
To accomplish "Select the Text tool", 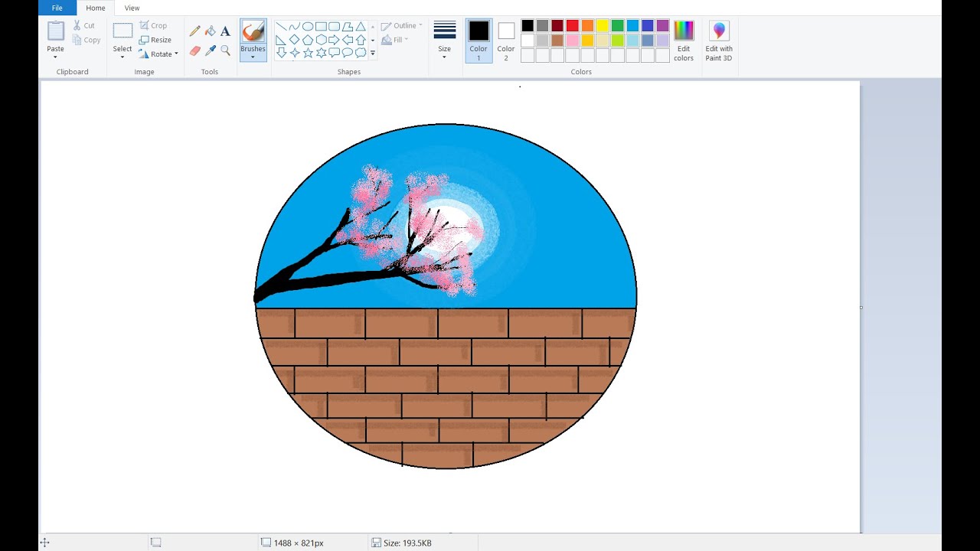I will (x=225, y=31).
